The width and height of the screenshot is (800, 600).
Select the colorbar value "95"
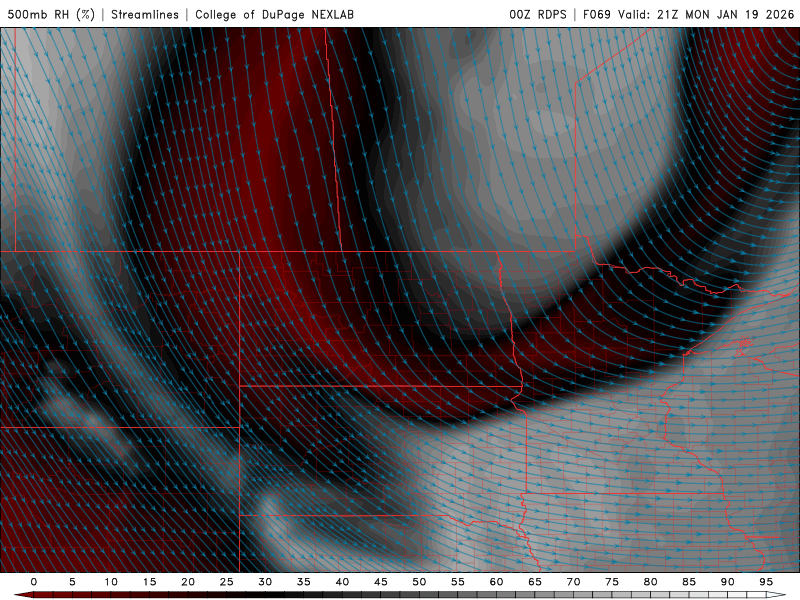(766, 582)
